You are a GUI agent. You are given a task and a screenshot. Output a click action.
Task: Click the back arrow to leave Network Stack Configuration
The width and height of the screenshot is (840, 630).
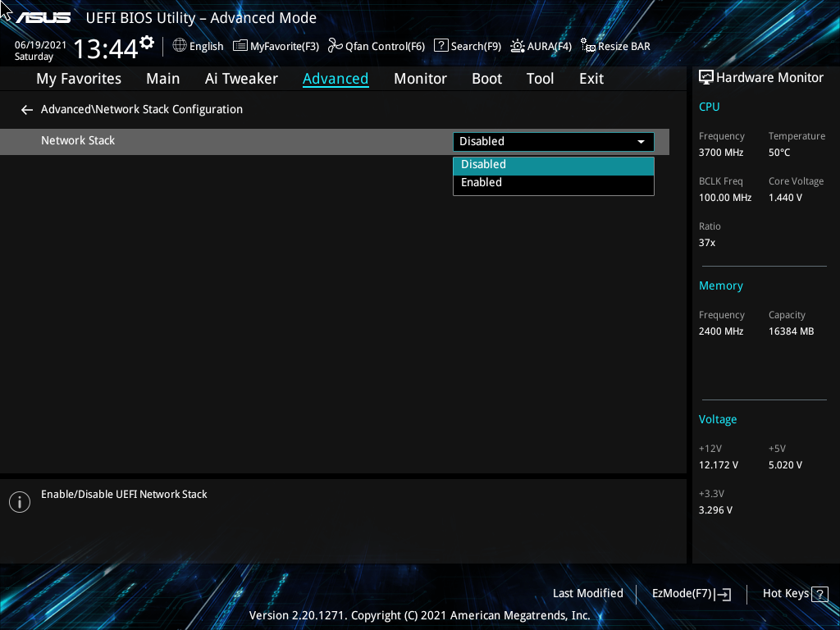click(26, 109)
